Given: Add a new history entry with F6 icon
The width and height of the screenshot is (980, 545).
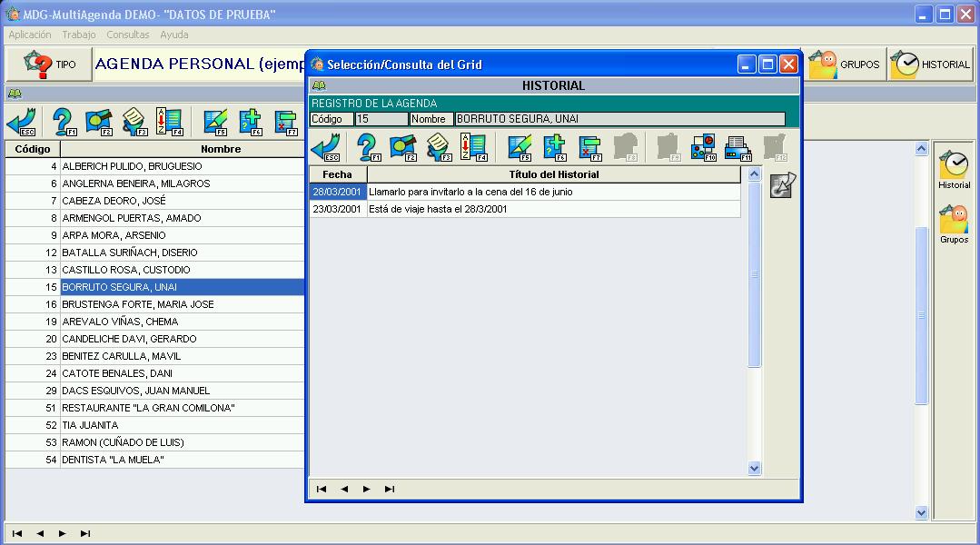Looking at the screenshot, I should click(554, 147).
